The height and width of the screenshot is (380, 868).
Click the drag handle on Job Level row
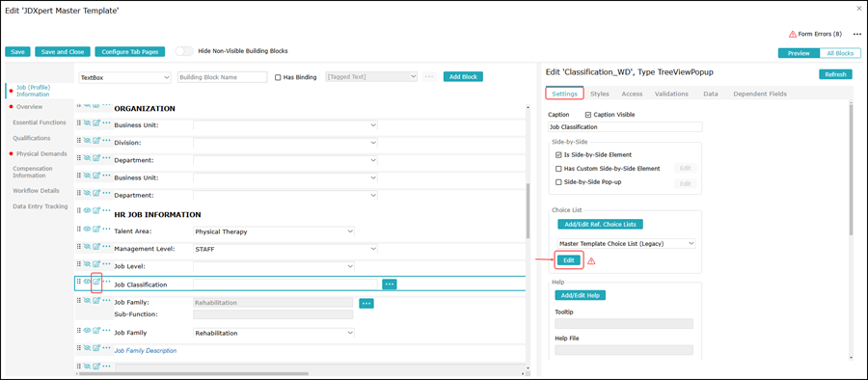coord(79,264)
